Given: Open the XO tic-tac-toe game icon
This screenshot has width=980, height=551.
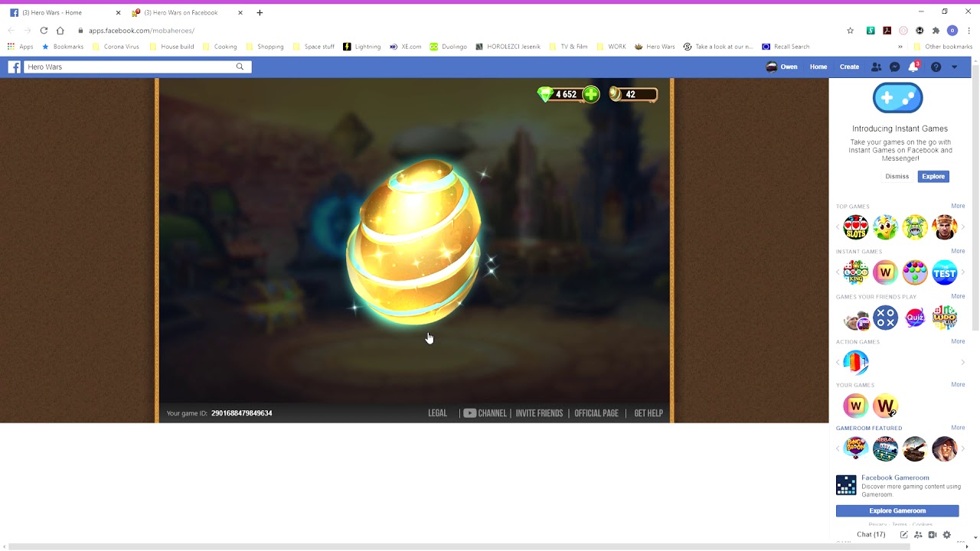Looking at the screenshot, I should point(885,318).
